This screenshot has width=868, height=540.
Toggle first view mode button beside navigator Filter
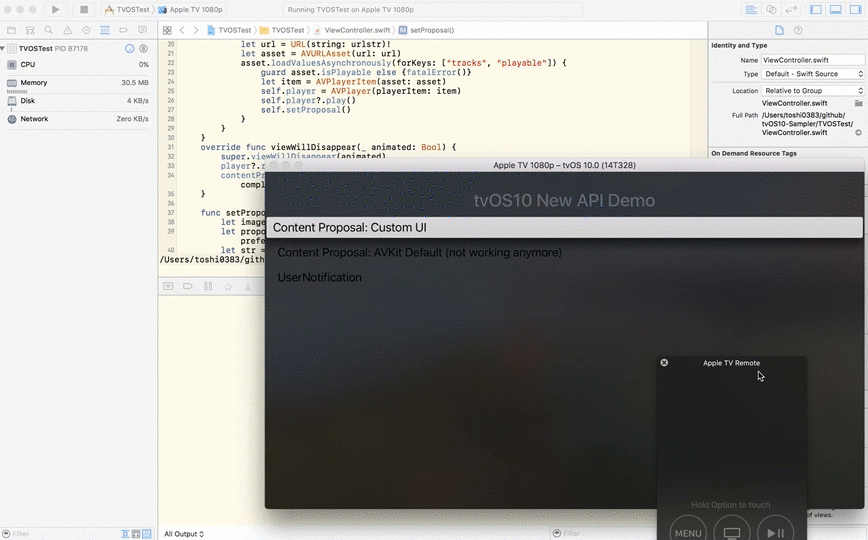point(125,534)
